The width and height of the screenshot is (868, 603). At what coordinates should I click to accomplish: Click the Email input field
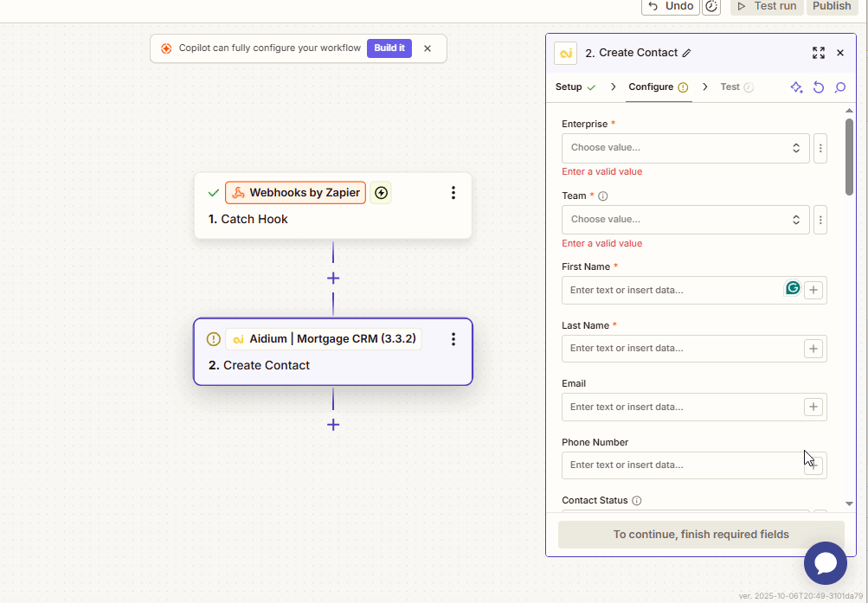(x=682, y=407)
